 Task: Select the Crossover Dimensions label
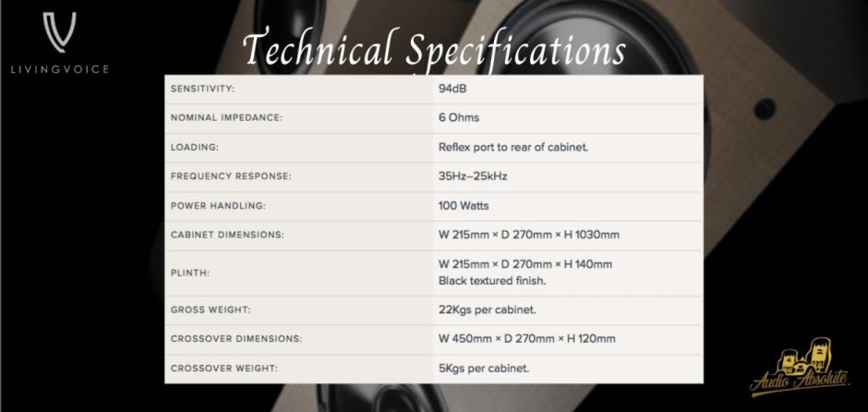coord(235,339)
